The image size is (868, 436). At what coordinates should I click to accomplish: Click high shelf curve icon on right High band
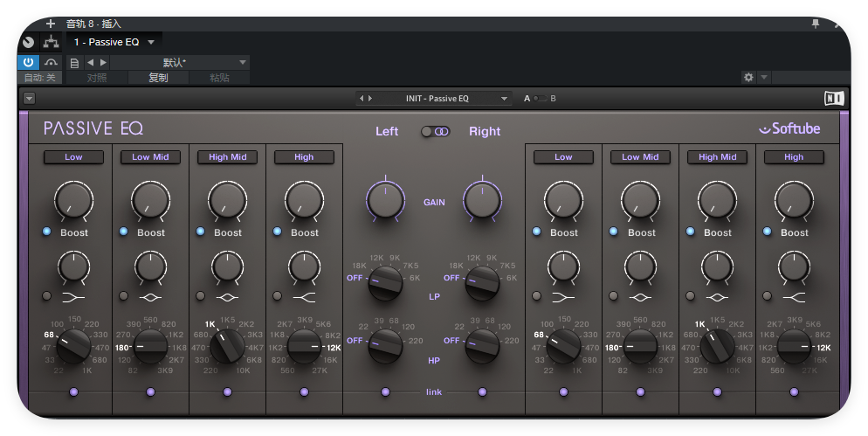point(794,297)
